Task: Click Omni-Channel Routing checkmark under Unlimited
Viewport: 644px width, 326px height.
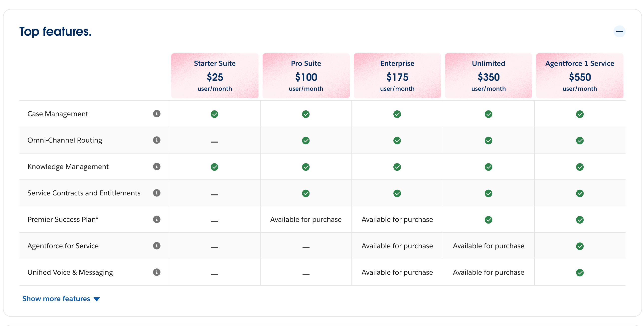Action: coord(488,141)
